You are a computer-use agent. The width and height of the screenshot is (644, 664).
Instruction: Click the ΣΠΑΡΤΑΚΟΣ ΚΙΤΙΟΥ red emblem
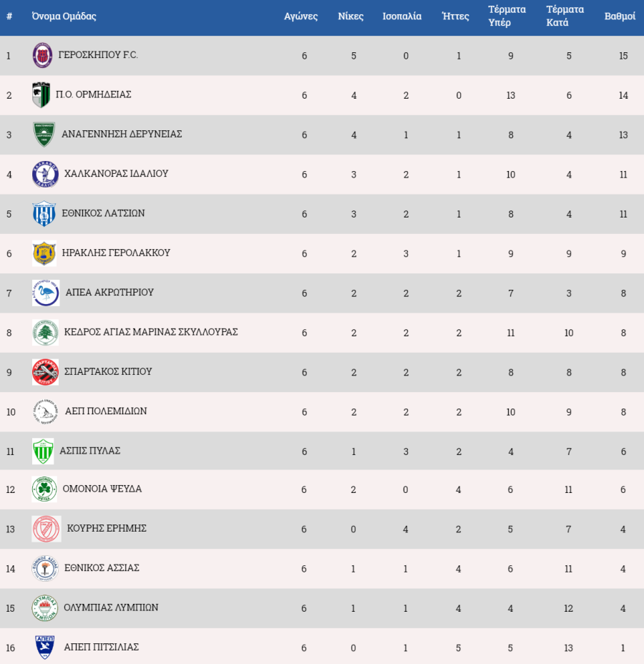tap(45, 372)
